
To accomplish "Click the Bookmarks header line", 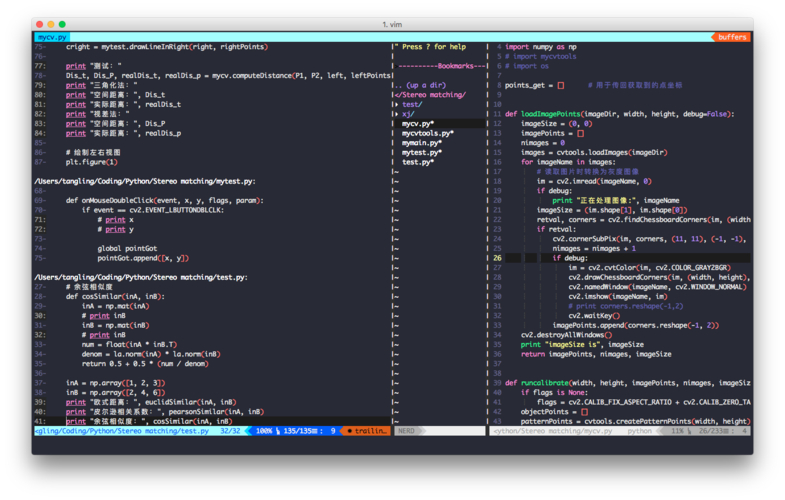I will (442, 66).
